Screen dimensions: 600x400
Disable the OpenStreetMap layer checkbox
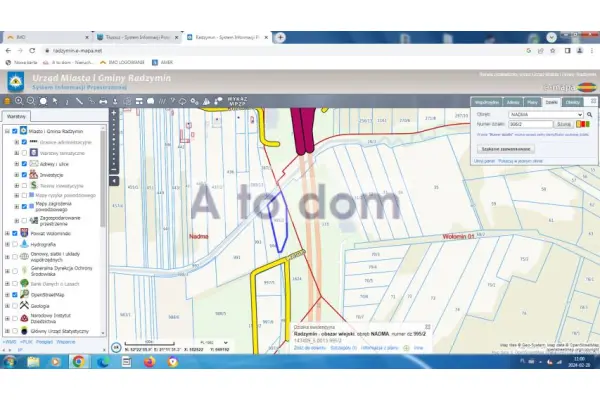point(15,295)
